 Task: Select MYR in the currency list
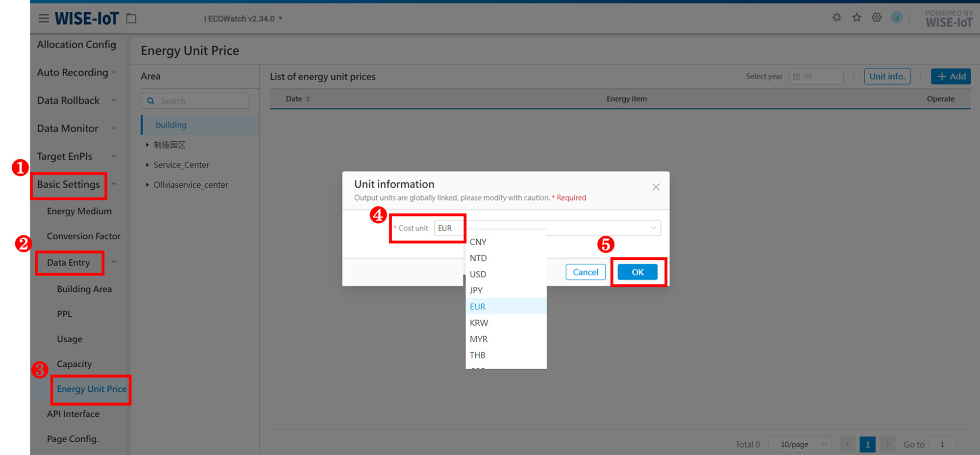point(506,339)
